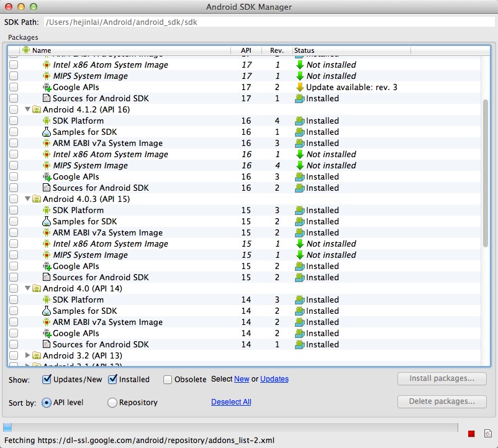Click the Google APIs icon for API 14
Image resolution: width=498 pixels, height=448 pixels.
47,333
